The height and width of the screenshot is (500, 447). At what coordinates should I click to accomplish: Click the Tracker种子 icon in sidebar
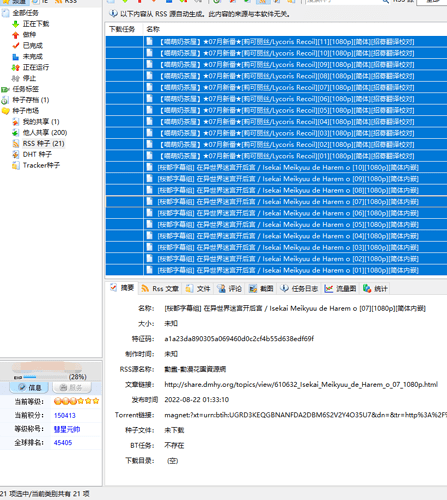click(x=16, y=165)
